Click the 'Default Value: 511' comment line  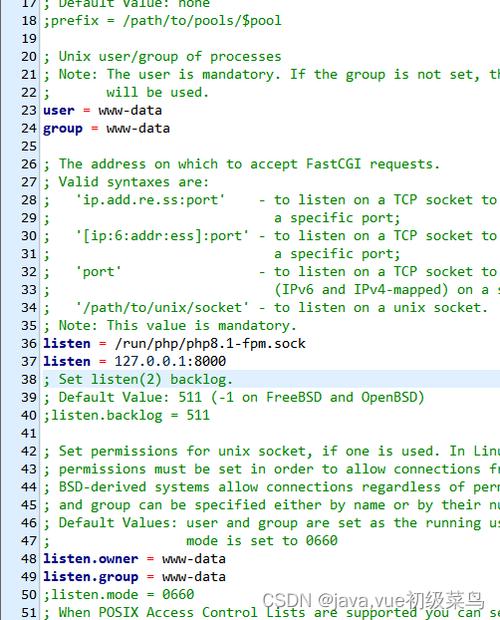coord(234,397)
